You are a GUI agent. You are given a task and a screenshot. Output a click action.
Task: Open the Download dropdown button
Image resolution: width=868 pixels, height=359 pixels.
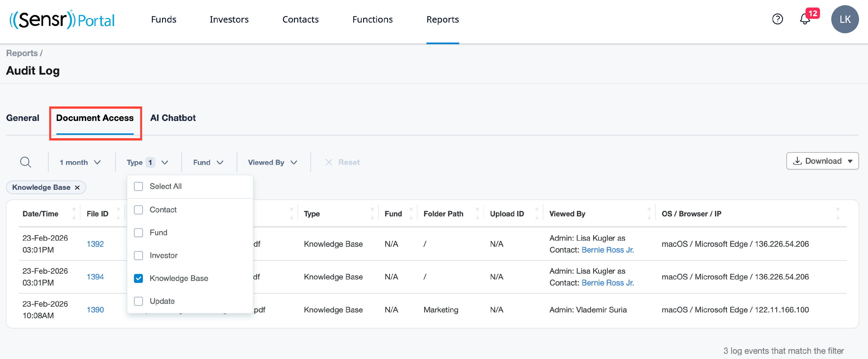tap(822, 161)
